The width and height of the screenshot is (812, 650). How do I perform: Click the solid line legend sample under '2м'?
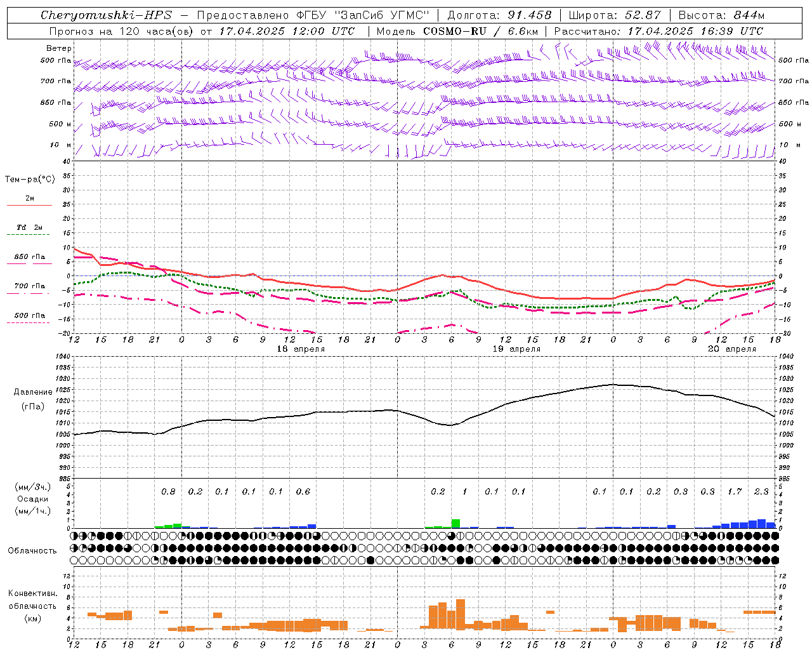tap(29, 206)
